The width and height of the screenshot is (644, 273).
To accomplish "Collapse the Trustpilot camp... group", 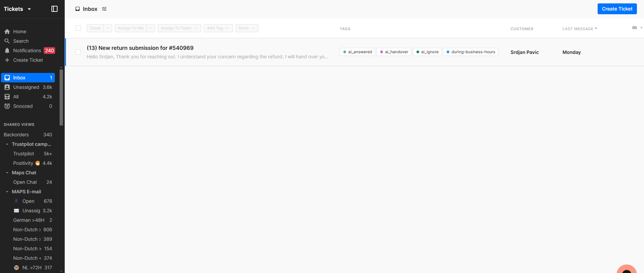I will click(7, 144).
